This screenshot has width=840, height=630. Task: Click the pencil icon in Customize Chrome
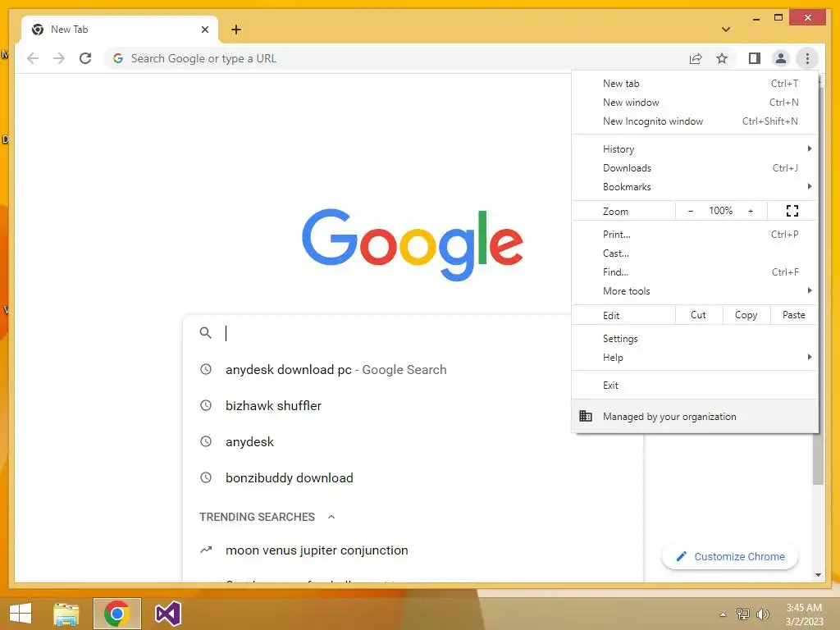(681, 556)
